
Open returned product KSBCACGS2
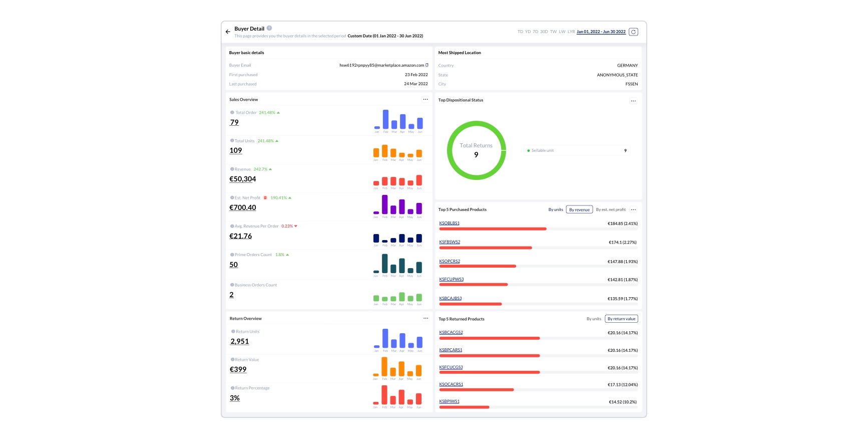(451, 332)
